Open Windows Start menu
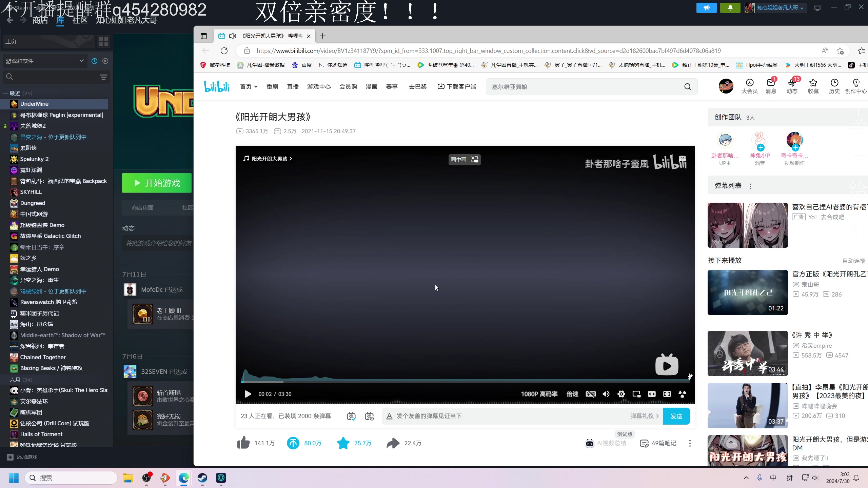Screen dimensions: 868x488 coord(14,478)
